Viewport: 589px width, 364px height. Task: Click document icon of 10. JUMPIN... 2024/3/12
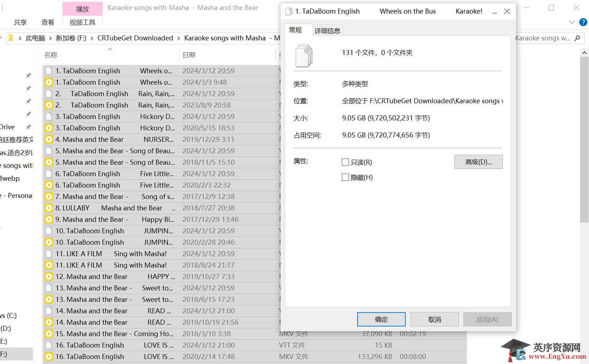[49, 231]
